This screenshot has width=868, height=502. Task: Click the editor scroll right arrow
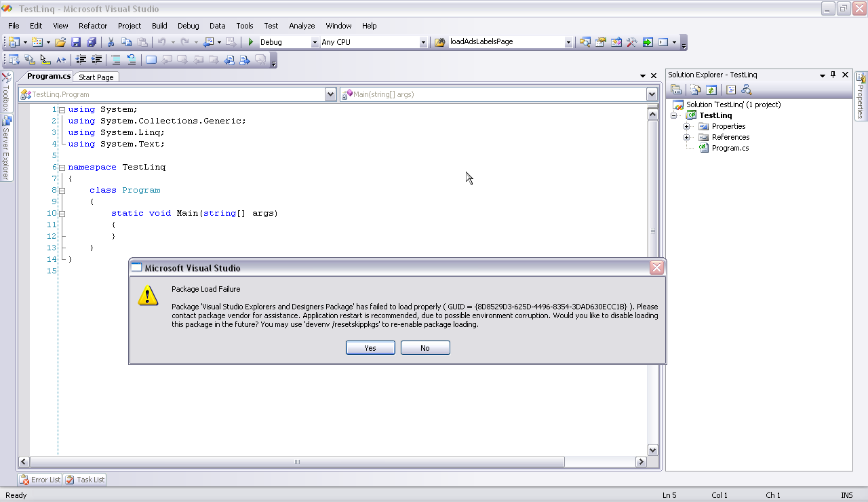(641, 462)
